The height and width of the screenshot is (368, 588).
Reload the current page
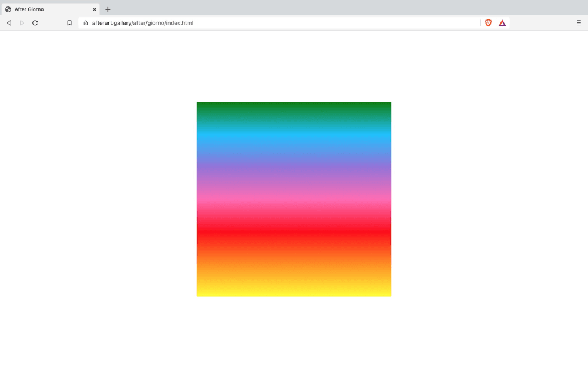pos(35,22)
